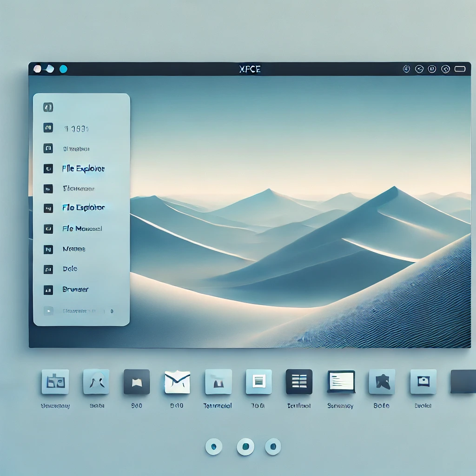Viewport: 476px width, 476px height.
Task: Choose the Brunger entry in the side menu
Action: point(75,290)
